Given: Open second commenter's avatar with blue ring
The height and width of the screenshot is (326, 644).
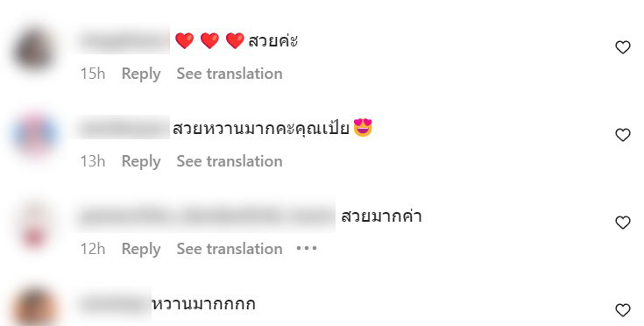Looking at the screenshot, I should coord(34,135).
